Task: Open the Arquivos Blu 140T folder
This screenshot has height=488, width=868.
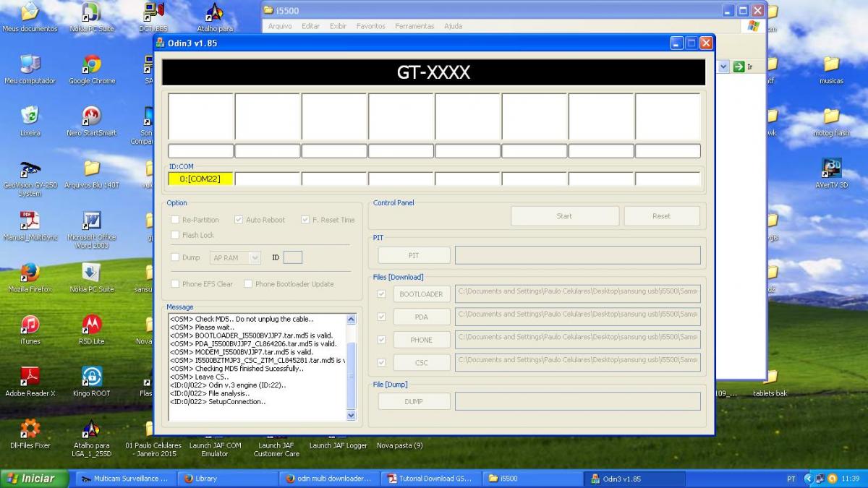Action: [92, 174]
